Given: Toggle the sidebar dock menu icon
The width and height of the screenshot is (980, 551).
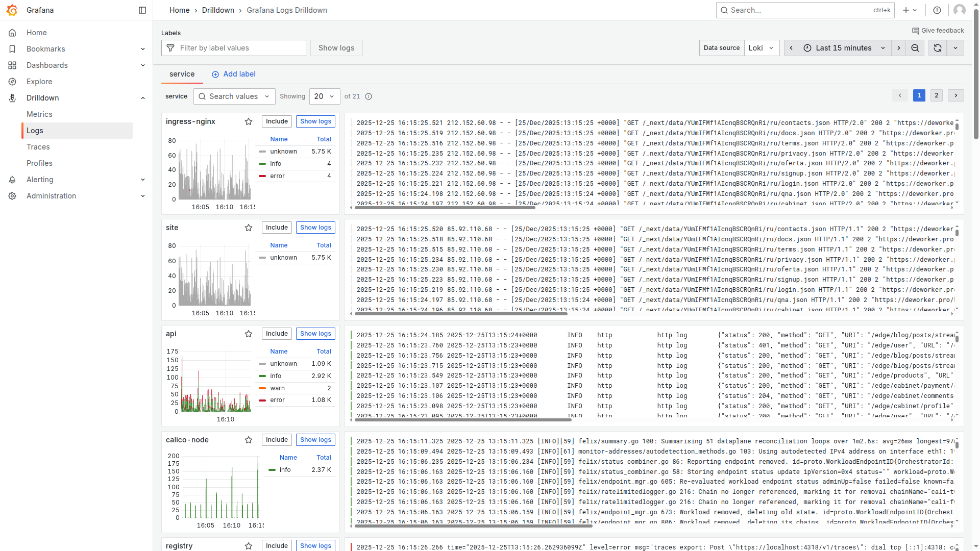Looking at the screenshot, I should tap(142, 10).
